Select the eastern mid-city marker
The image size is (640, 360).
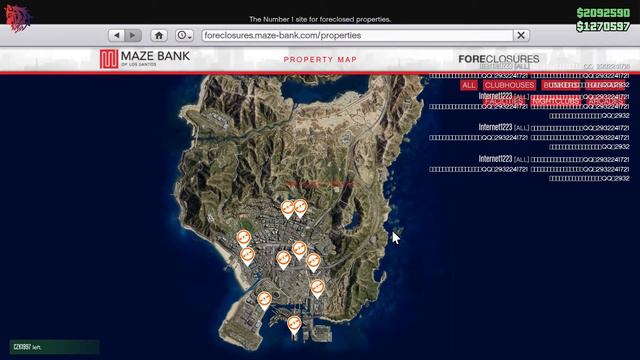313,262
